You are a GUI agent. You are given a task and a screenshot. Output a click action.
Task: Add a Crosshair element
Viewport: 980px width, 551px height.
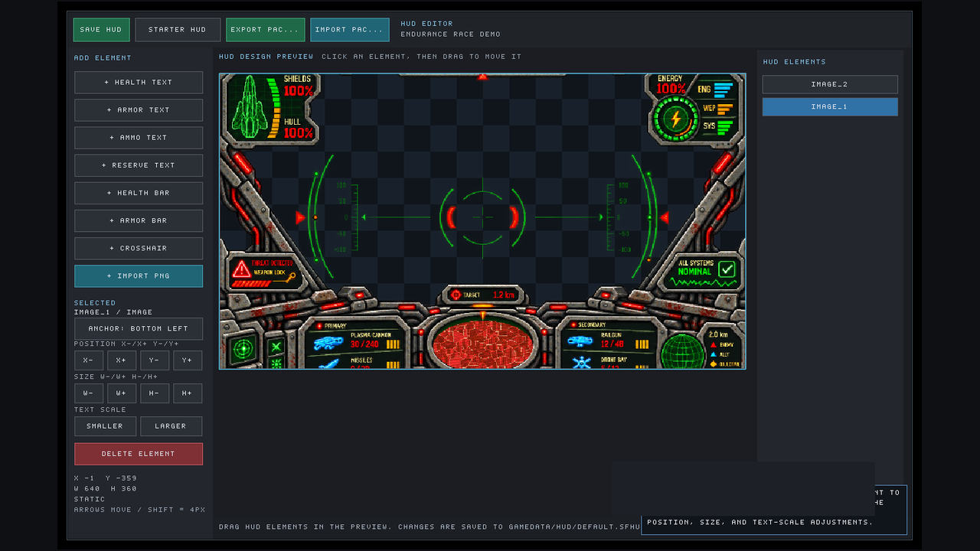pyautogui.click(x=139, y=248)
